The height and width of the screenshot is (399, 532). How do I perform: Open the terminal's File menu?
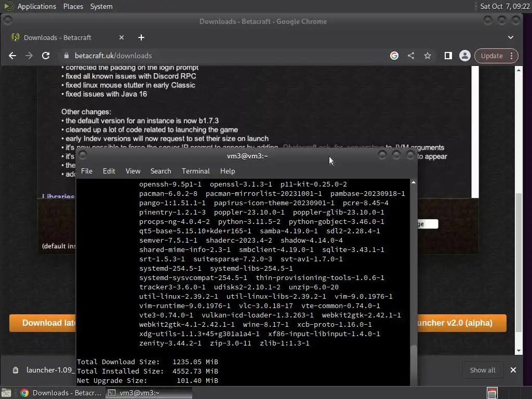(x=87, y=171)
